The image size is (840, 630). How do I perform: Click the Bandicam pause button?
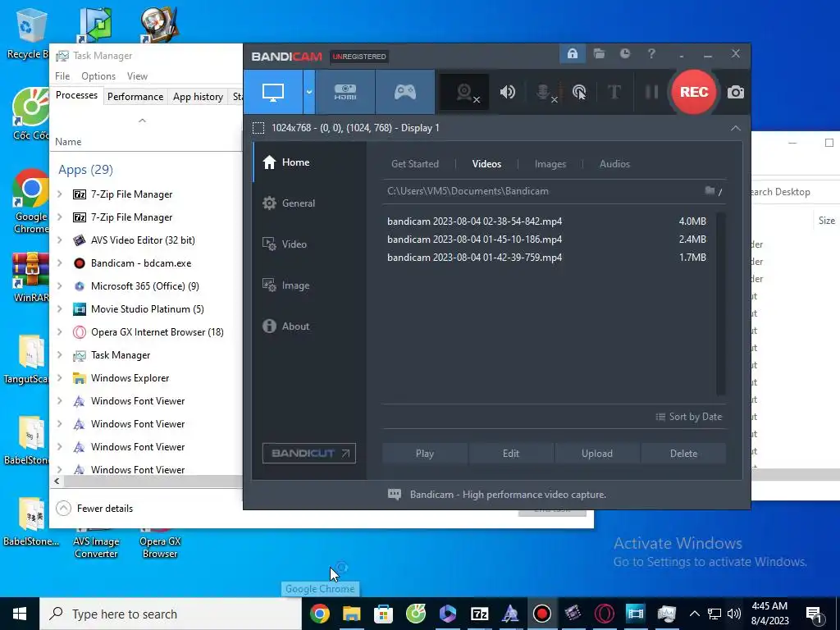[x=651, y=92]
